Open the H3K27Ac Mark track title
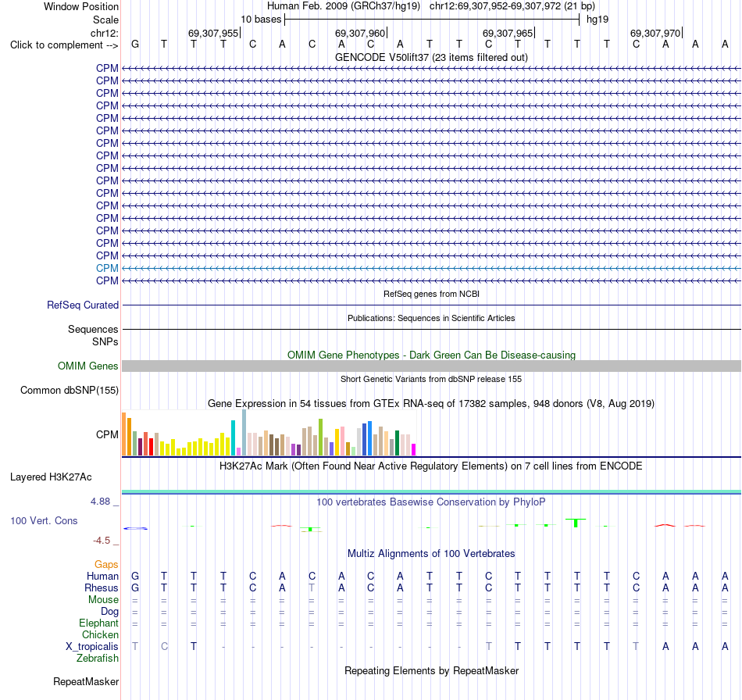Screen dimensions: 742x700 [x=431, y=466]
